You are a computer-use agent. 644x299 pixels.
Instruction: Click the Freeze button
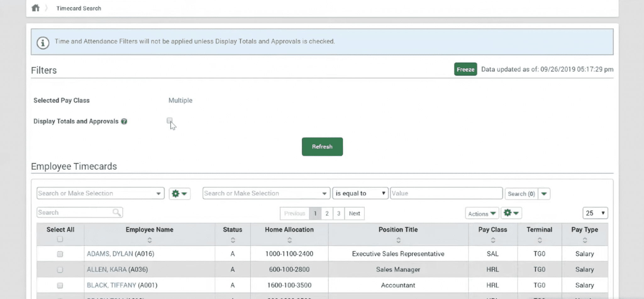click(x=465, y=69)
